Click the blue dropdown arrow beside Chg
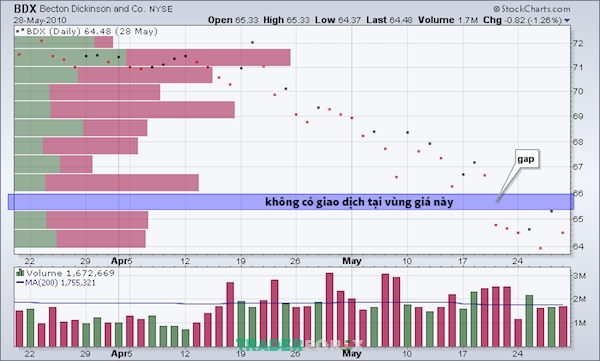600x361 pixels. [x=567, y=20]
